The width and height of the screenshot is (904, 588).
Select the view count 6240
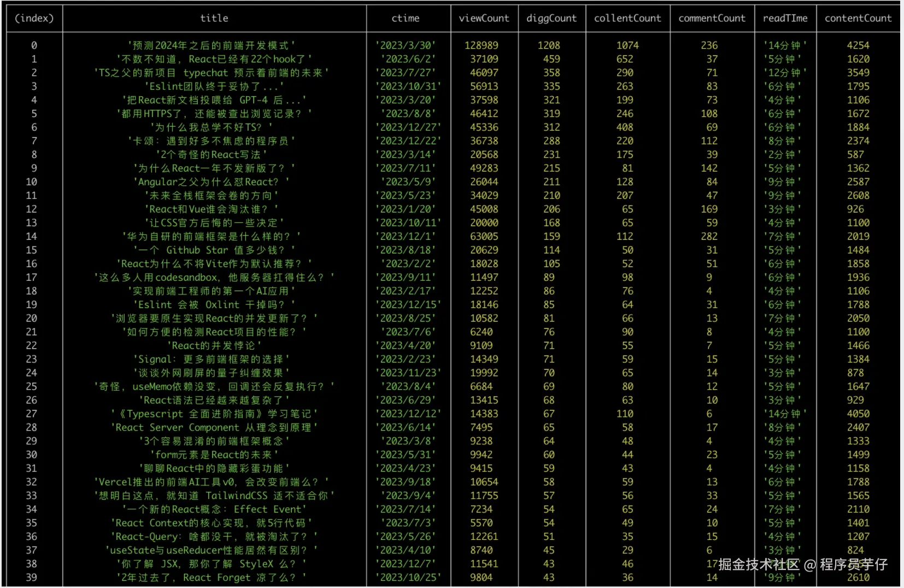pyautogui.click(x=482, y=332)
